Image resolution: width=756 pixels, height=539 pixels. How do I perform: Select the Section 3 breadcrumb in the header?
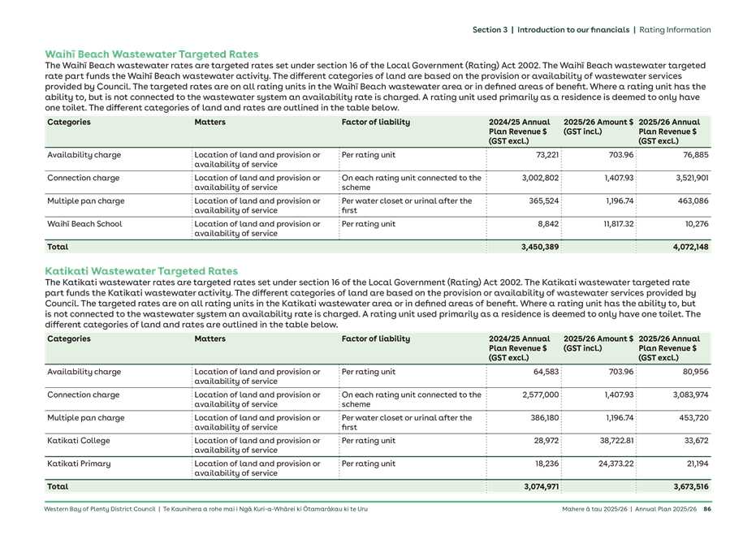pyautogui.click(x=491, y=29)
